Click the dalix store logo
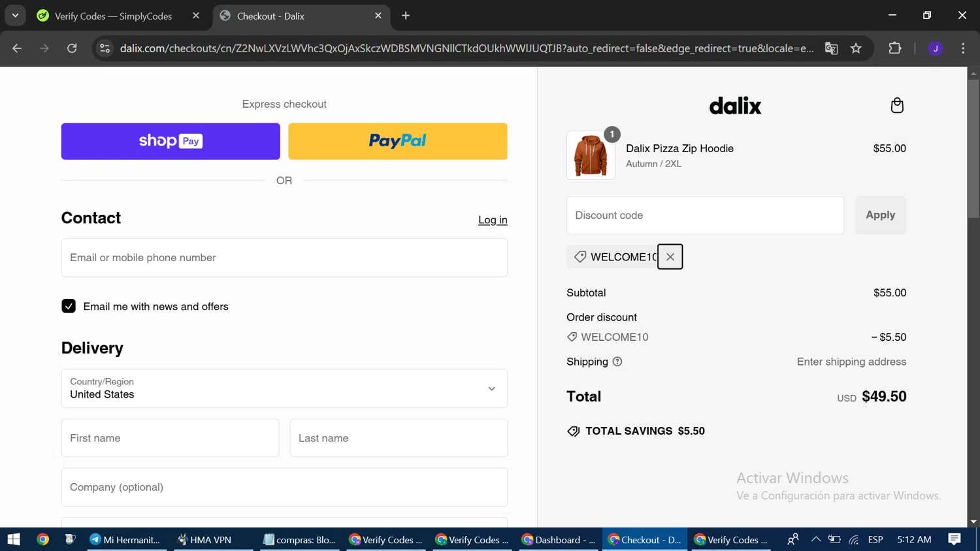 tap(736, 106)
